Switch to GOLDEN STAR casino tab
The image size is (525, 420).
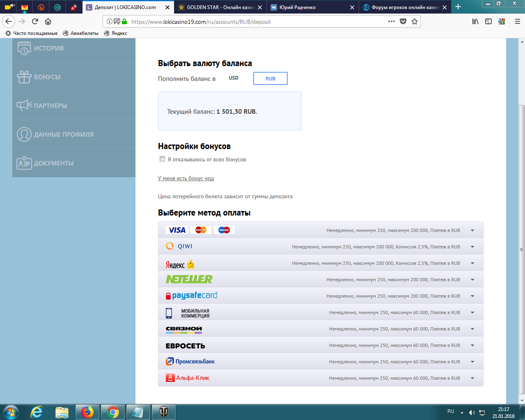pos(220,7)
